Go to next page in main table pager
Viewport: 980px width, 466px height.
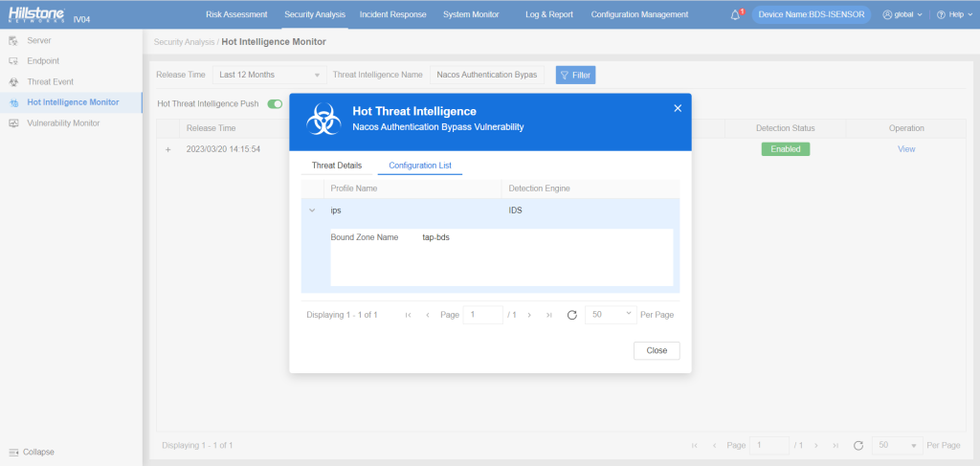pos(815,446)
